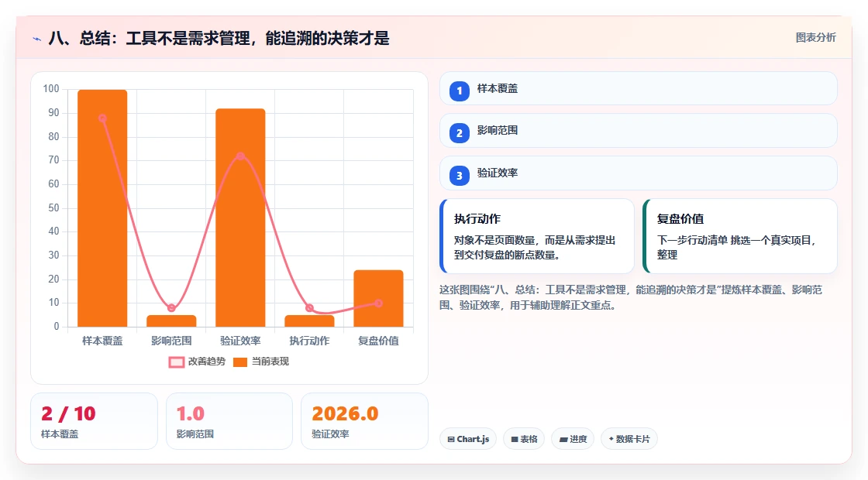868x480 pixels.
Task: Open the 执行动作 card
Action: (537, 236)
